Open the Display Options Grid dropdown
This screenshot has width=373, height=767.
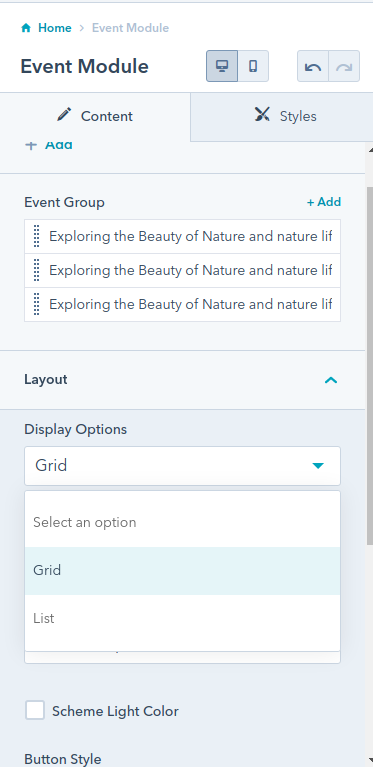pyautogui.click(x=182, y=466)
